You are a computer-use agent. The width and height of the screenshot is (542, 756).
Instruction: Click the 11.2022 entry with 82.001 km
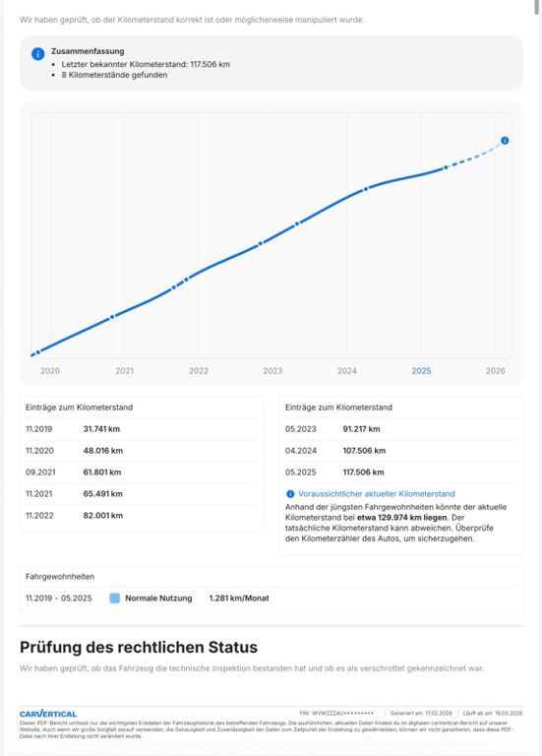[x=142, y=516]
